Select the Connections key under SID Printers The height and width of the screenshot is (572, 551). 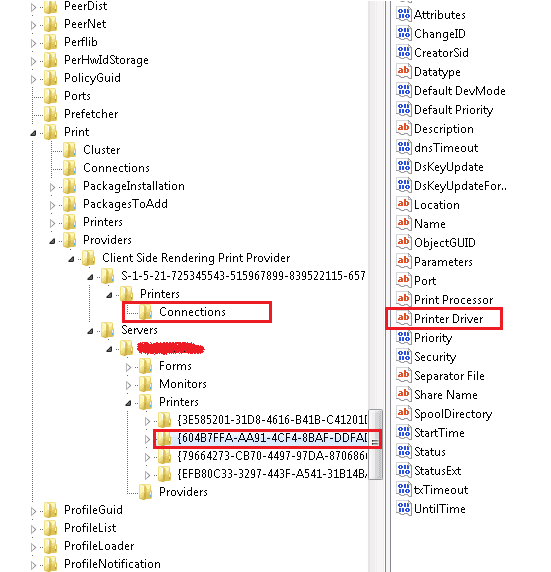192,312
